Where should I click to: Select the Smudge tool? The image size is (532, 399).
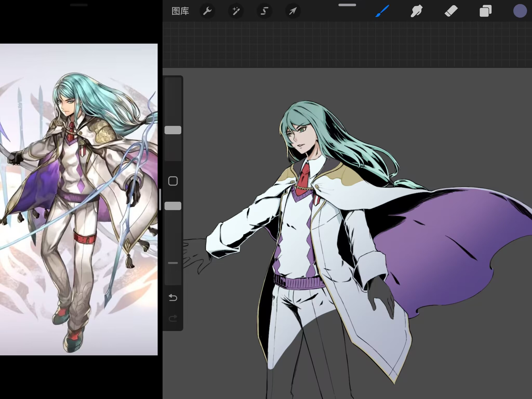(x=416, y=11)
